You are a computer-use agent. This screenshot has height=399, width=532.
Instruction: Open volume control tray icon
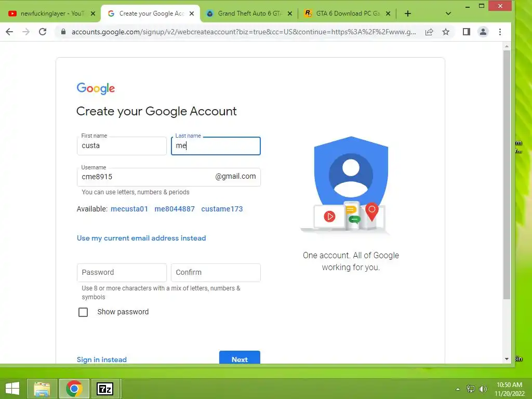point(483,389)
